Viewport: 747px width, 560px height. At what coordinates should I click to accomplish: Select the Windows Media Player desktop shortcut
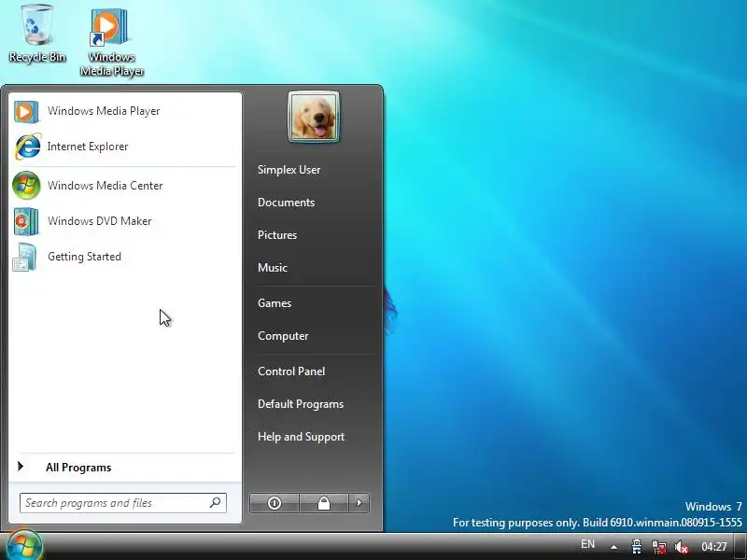[x=111, y=42]
